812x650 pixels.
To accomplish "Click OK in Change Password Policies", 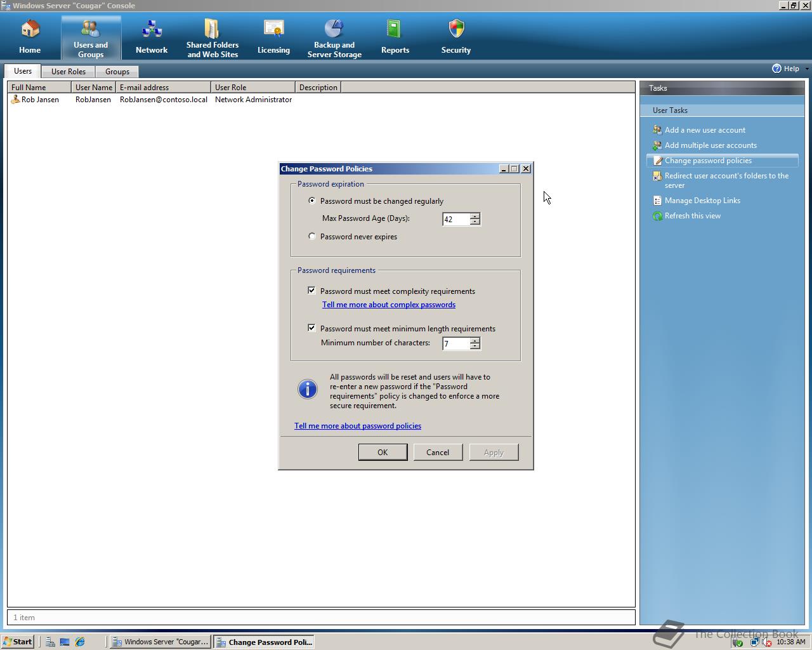I will point(383,452).
